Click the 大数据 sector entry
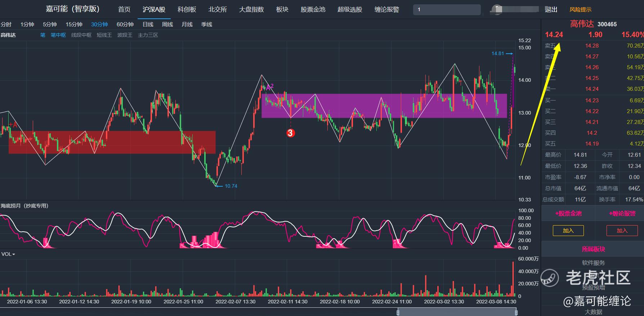Image resolution: width=644 pixels, height=316 pixels. click(593, 312)
